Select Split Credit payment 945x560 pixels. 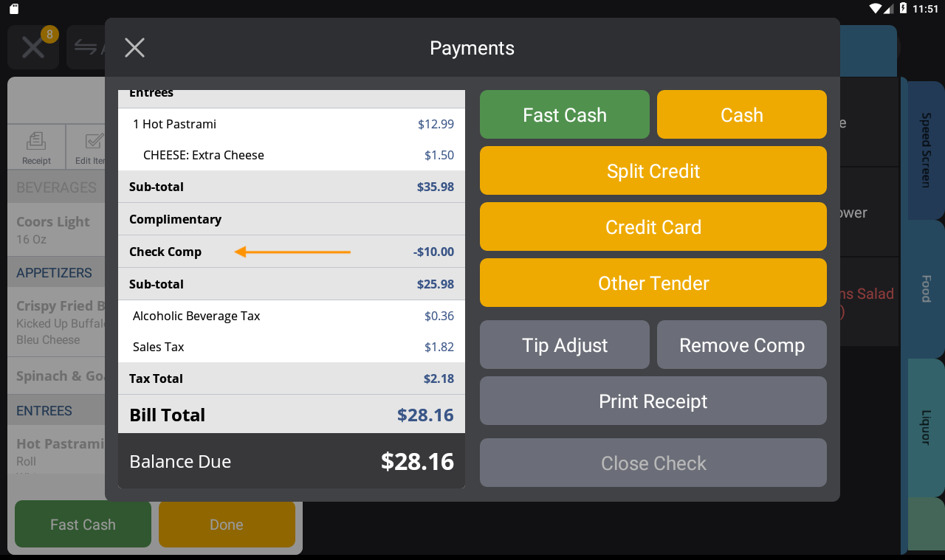653,170
